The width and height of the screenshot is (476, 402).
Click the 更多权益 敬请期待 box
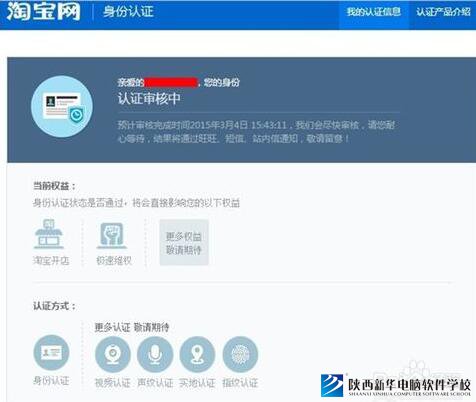[184, 242]
